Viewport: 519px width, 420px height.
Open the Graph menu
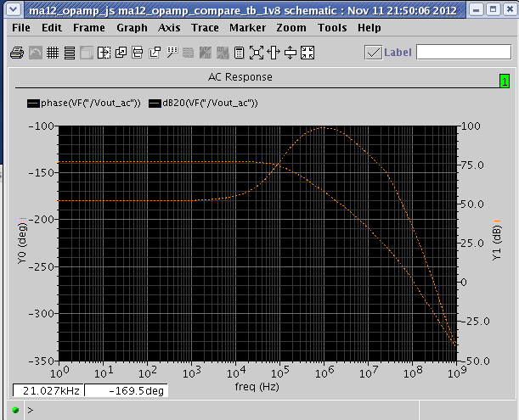click(x=132, y=28)
